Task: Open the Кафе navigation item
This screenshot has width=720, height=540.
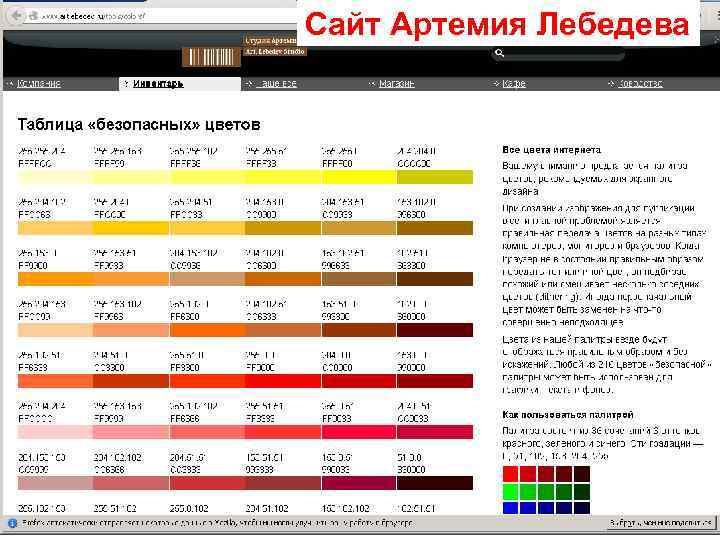Action: pos(514,84)
